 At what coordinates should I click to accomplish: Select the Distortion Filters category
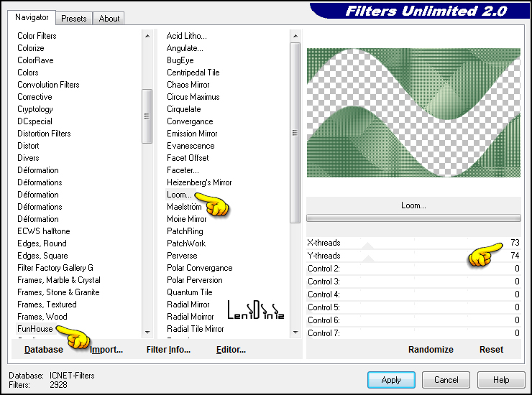point(44,134)
